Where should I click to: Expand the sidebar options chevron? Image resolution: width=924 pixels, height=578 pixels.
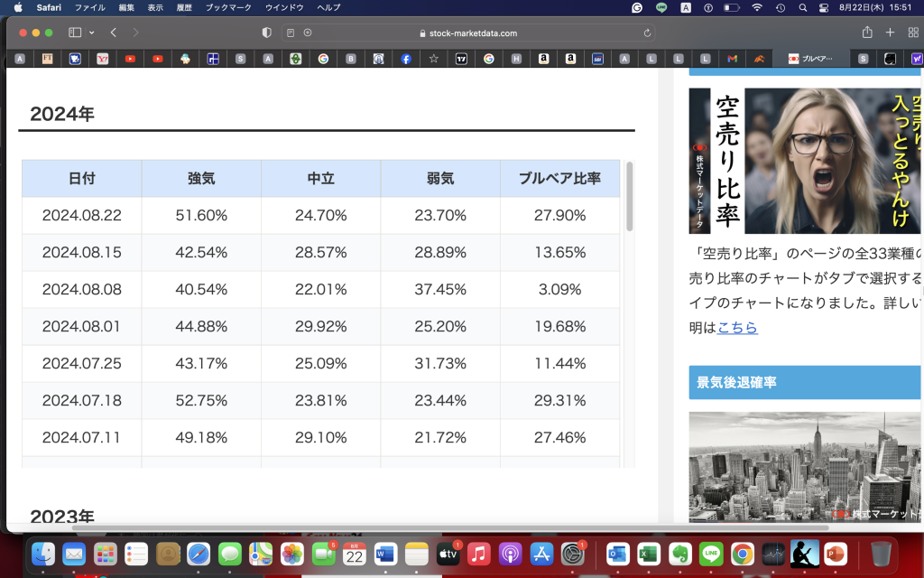click(x=91, y=32)
